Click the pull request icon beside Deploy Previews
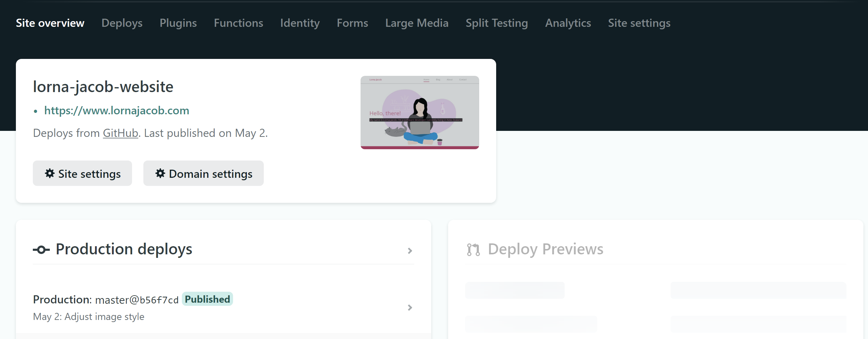The width and height of the screenshot is (868, 339). pos(473,250)
